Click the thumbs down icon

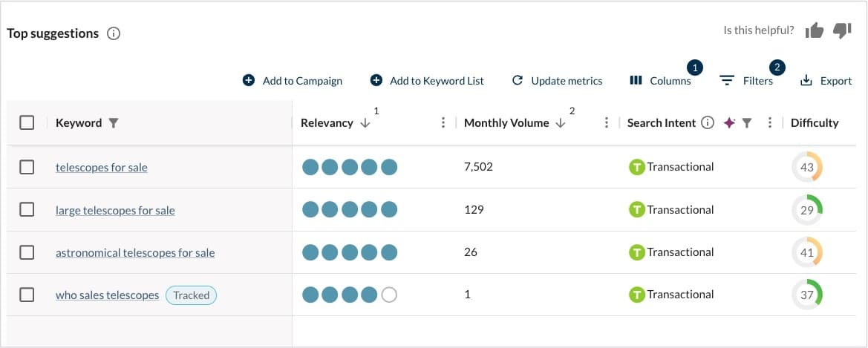click(841, 30)
